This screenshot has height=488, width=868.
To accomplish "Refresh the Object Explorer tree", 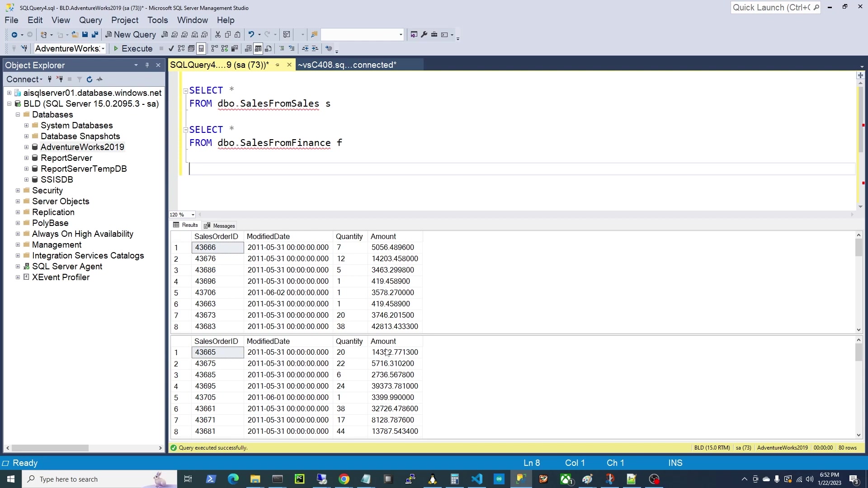I will coord(89,79).
